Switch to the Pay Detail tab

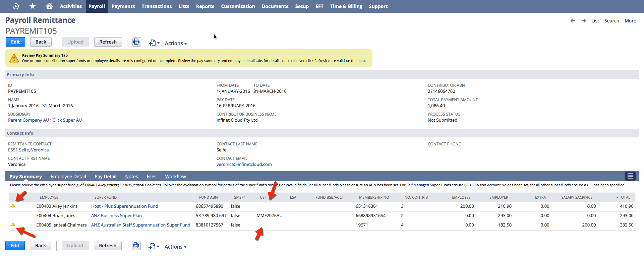tap(105, 177)
